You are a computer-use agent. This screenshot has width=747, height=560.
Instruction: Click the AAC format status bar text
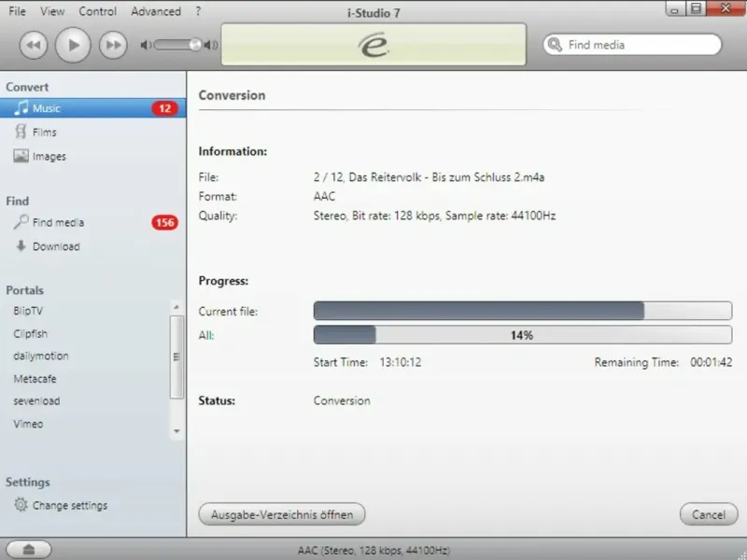point(373,551)
